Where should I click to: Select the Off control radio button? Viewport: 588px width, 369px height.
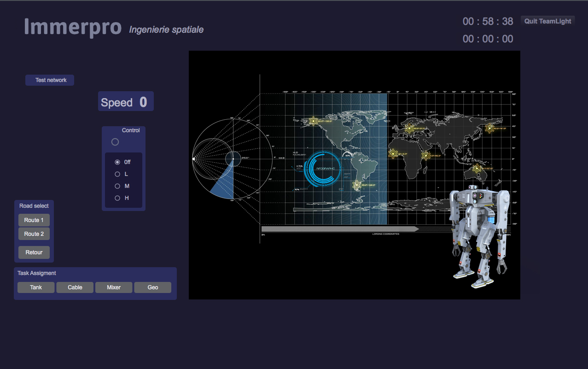[117, 162]
